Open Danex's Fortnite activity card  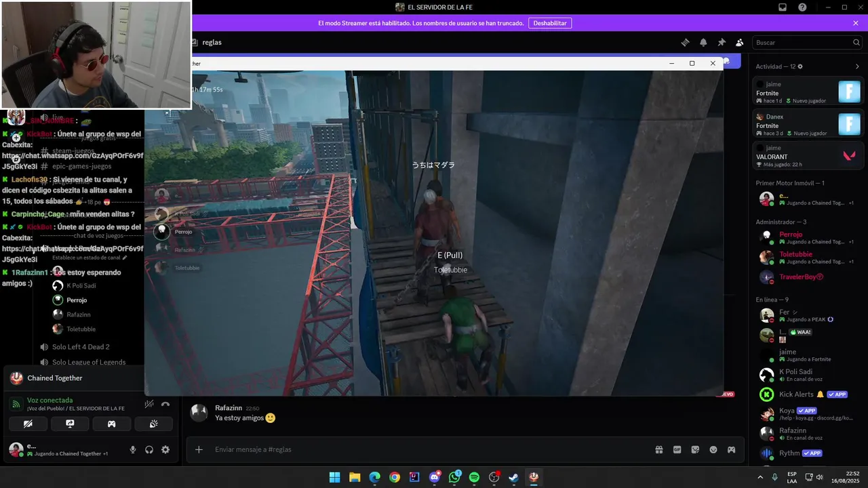[x=808, y=125]
